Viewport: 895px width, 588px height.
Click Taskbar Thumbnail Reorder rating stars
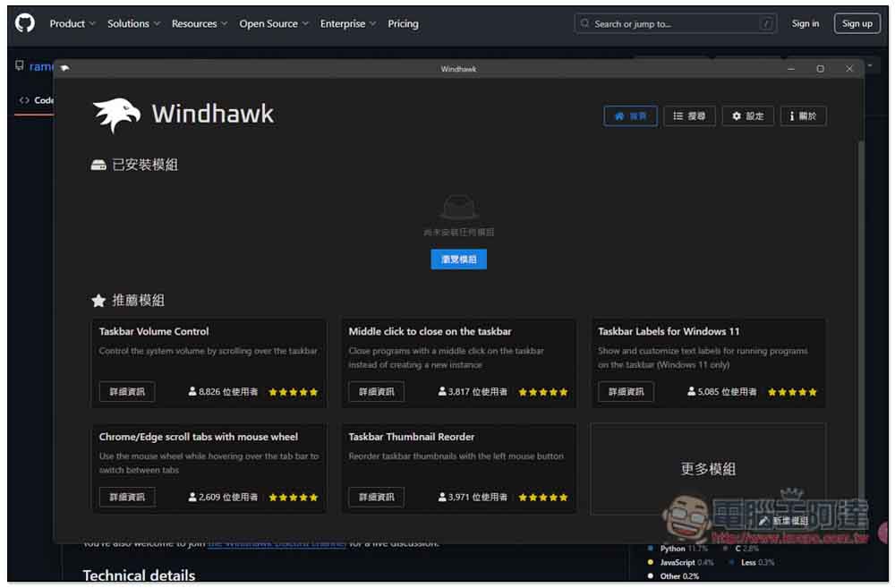click(x=543, y=498)
